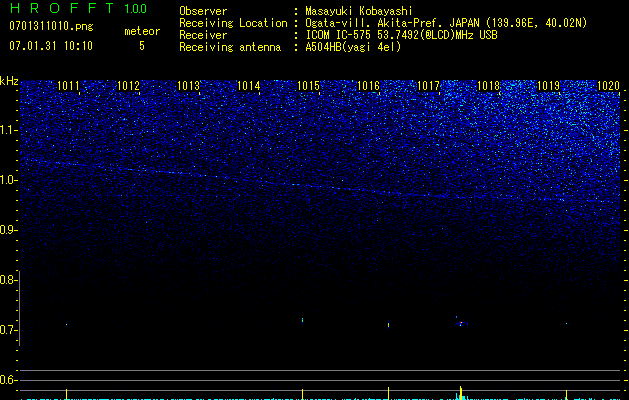Select the Receiving Location coordinates text
Image resolution: width=629 pixels, height=400 pixels.
click(538, 23)
